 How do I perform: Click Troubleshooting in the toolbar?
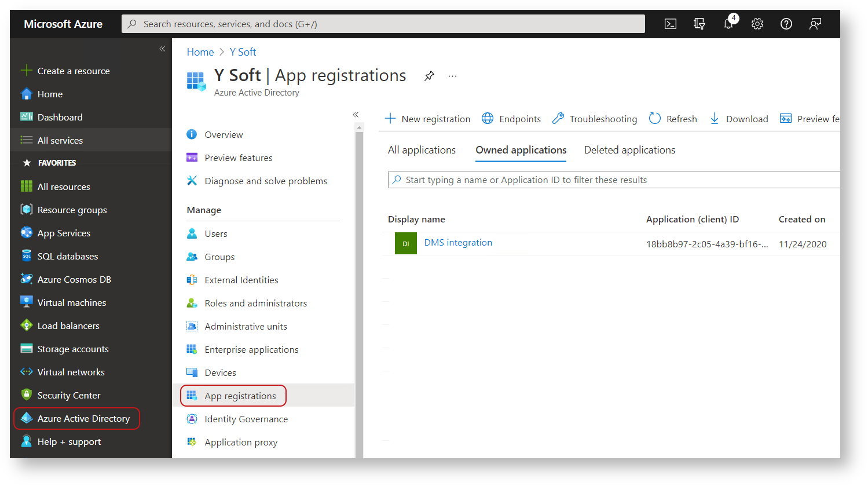[x=595, y=119]
